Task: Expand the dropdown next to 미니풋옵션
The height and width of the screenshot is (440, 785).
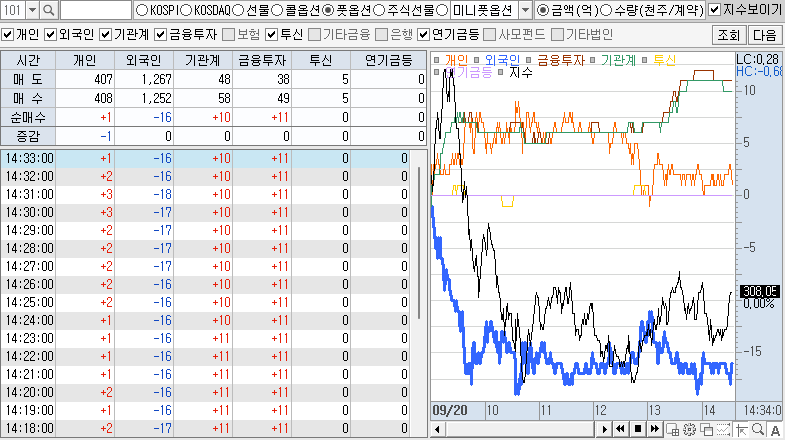Action: 526,10
